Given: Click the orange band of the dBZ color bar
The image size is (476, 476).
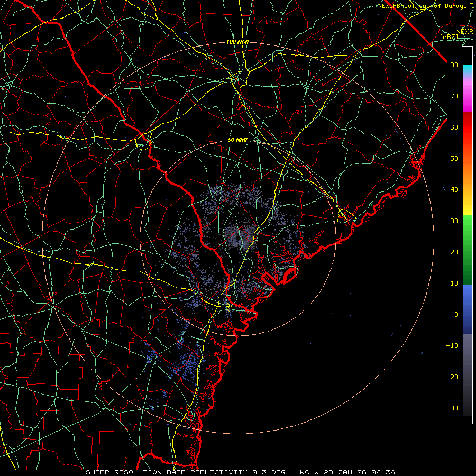Looking at the screenshot, I should tap(467, 175).
